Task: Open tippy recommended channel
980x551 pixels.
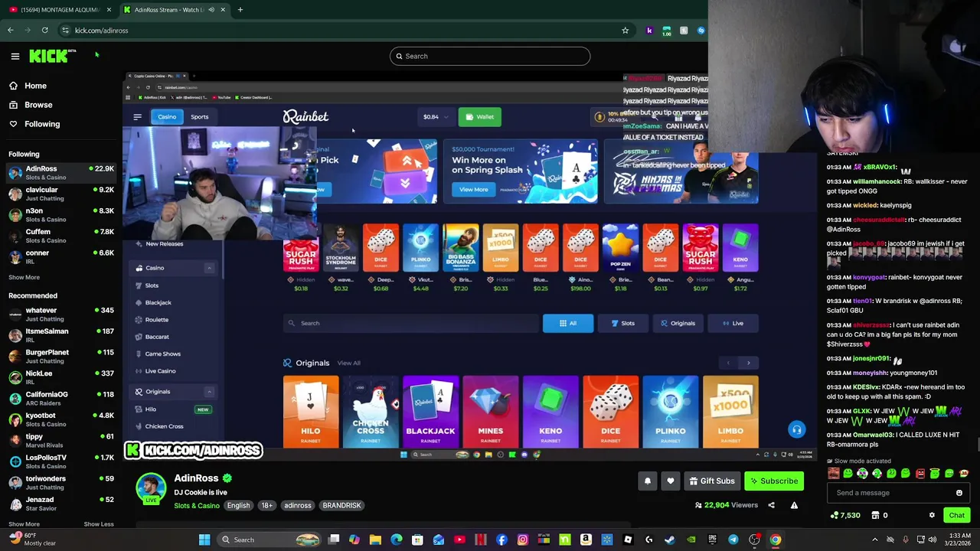Action: 60,441
